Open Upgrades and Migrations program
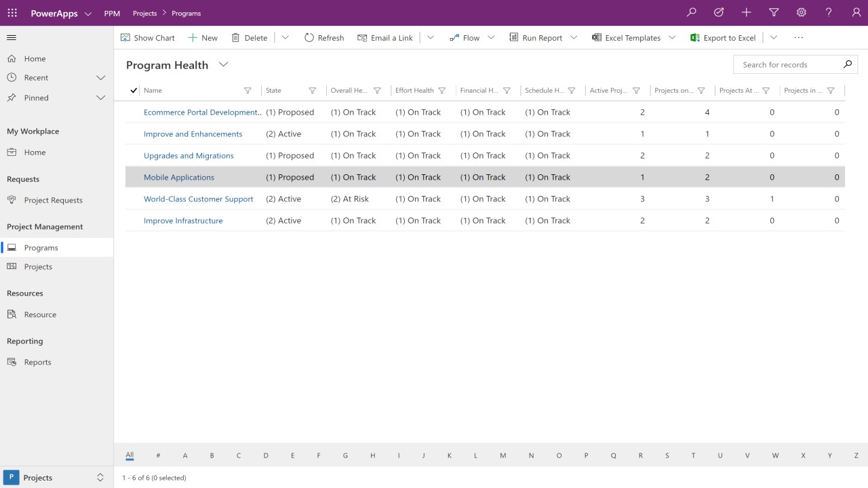868x488 pixels. [x=189, y=155]
